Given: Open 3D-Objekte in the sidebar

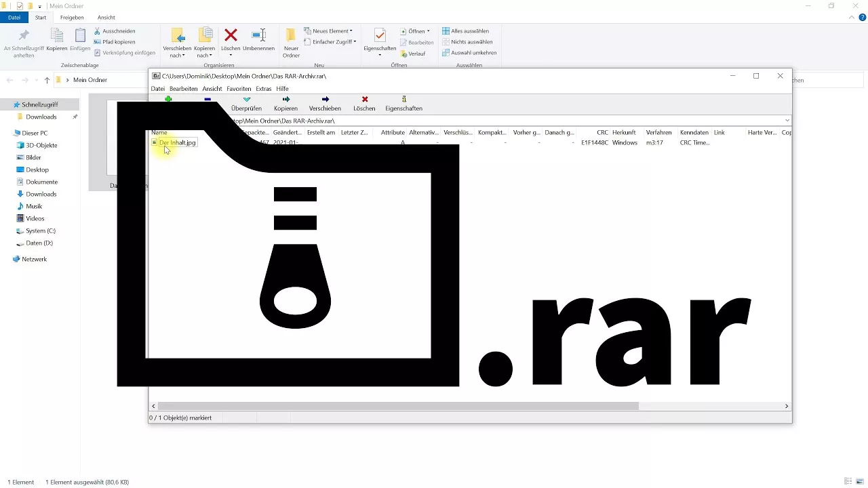Looking at the screenshot, I should tap(41, 146).
